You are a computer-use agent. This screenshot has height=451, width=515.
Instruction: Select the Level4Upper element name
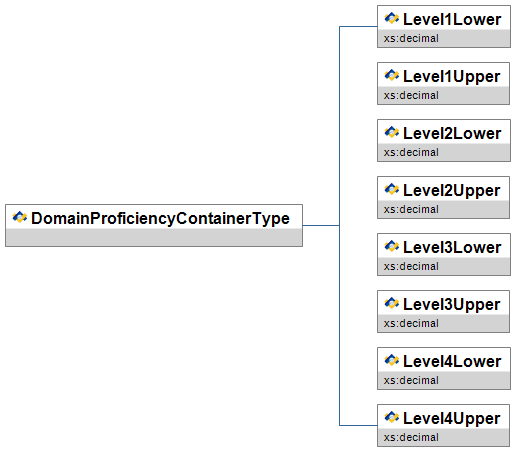(452, 419)
